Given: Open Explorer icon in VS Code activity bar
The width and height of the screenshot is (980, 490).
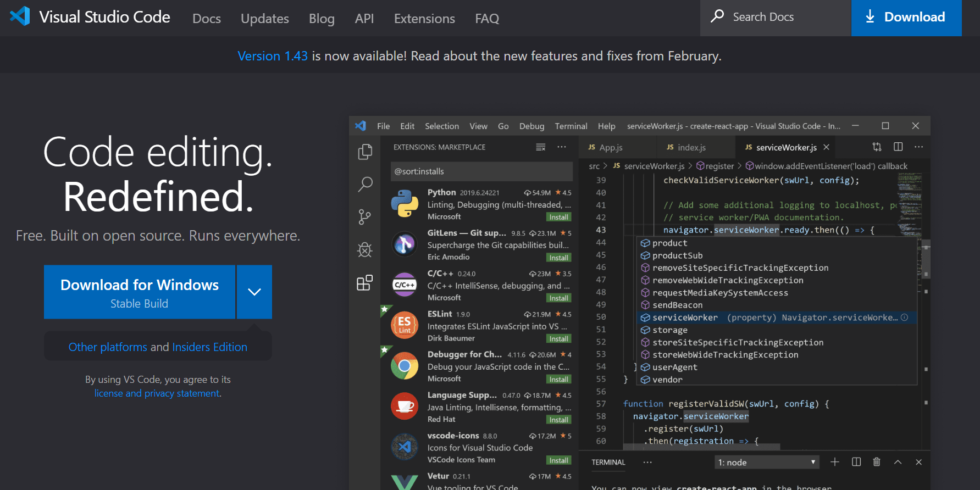Looking at the screenshot, I should point(365,152).
